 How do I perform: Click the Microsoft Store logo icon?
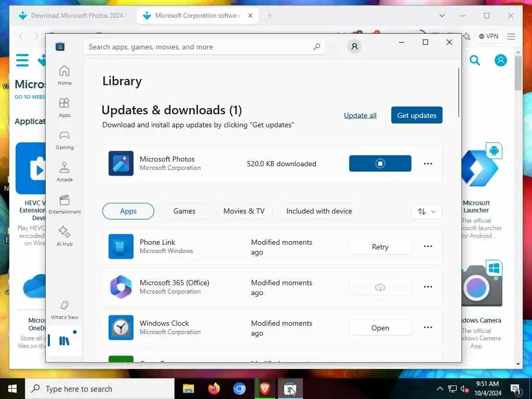coord(60,46)
